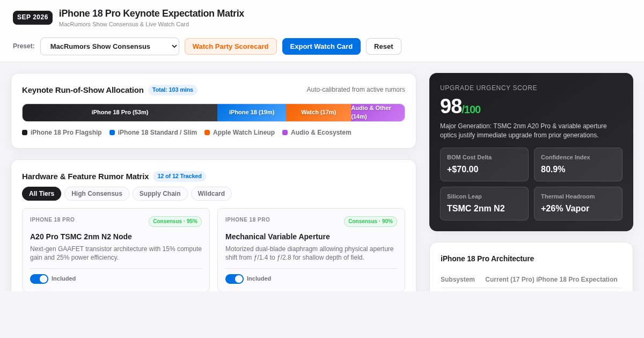Click the SEP 2026 badge
Screen dimensions: 644x338
coord(33,18)
